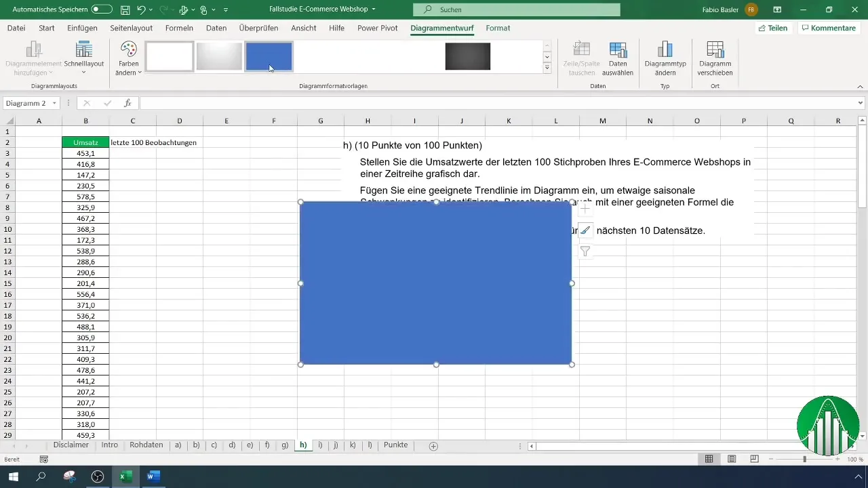The width and height of the screenshot is (868, 488).
Task: Select the cell with value 578,5
Action: coord(85,197)
